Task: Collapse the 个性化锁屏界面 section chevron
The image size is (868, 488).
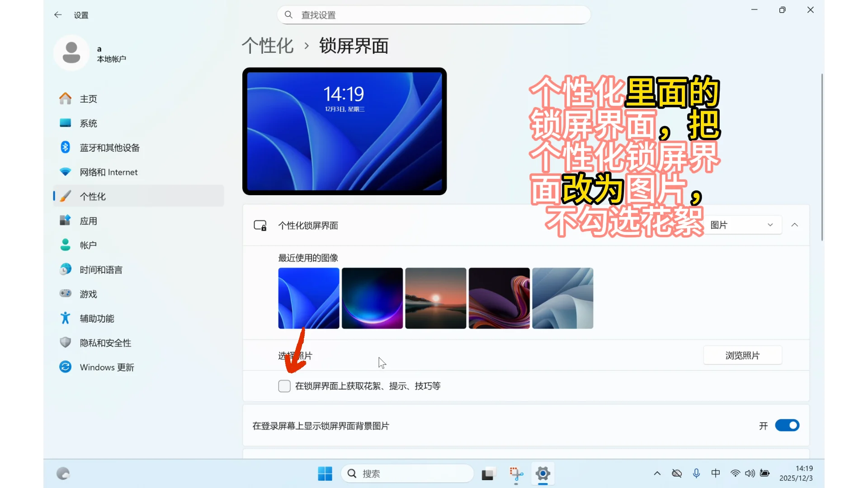Action: pyautogui.click(x=795, y=225)
